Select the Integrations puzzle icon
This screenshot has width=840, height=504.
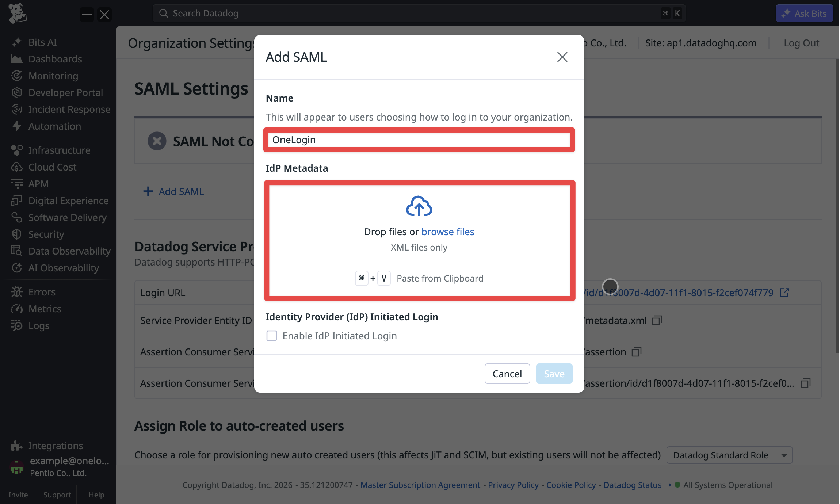pos(16,446)
